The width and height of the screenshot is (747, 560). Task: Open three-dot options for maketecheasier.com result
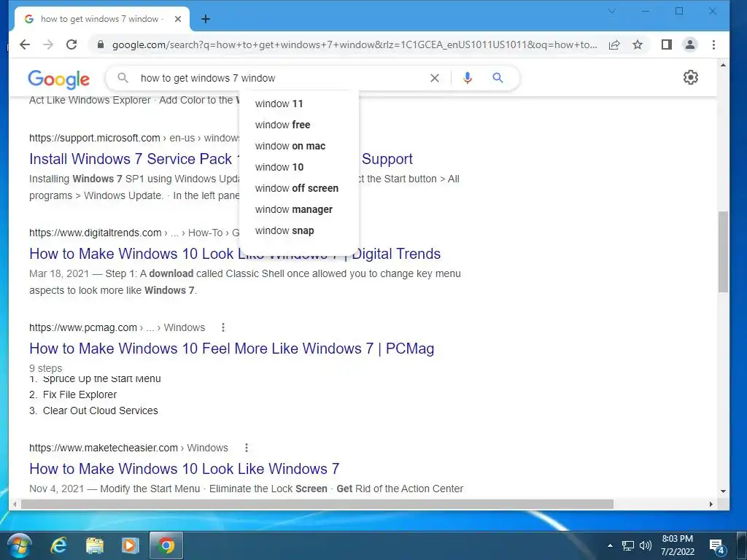[x=247, y=448]
